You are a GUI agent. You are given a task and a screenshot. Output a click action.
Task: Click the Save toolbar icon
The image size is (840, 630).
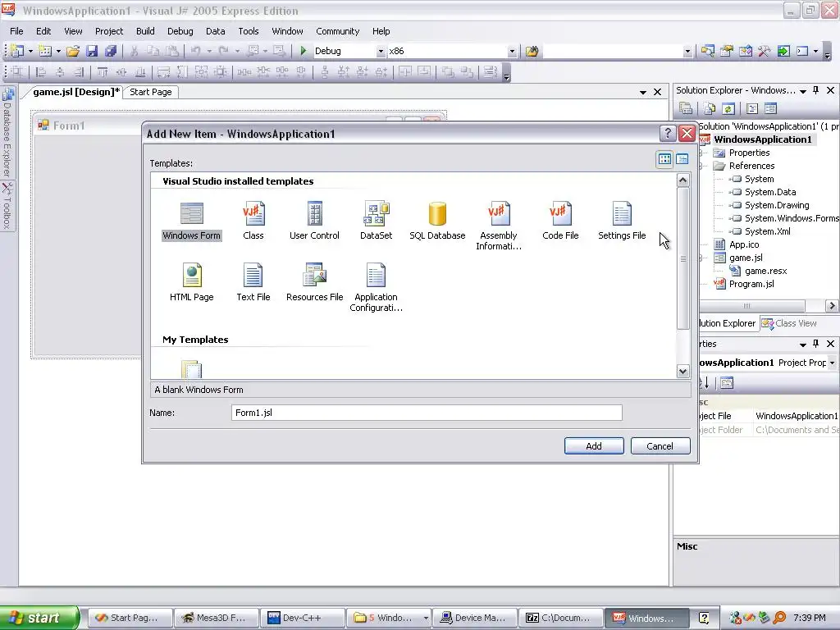(x=92, y=52)
